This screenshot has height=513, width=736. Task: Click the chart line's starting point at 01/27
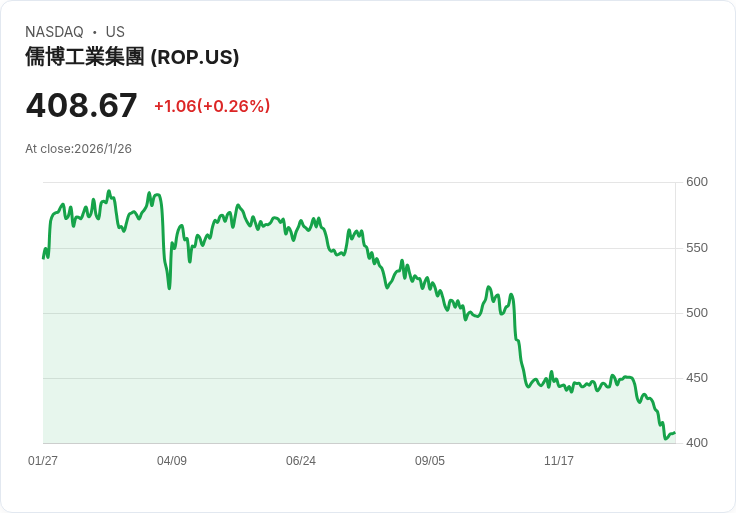point(43,258)
